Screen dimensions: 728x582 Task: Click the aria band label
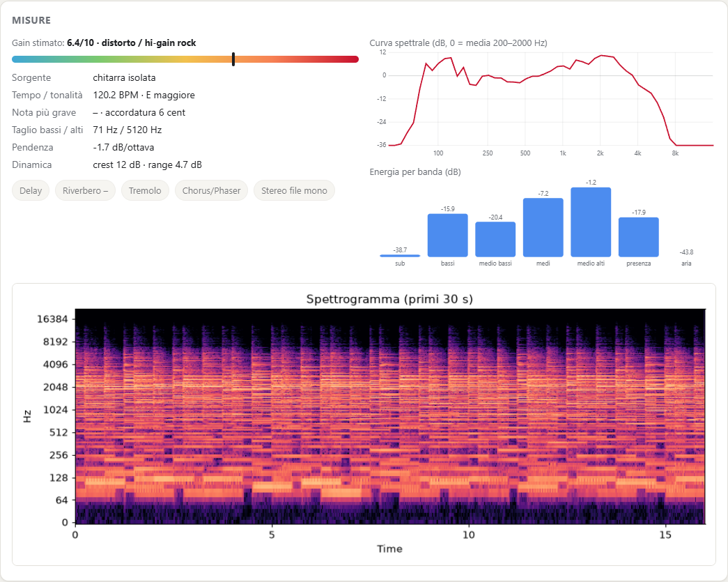[x=686, y=263]
